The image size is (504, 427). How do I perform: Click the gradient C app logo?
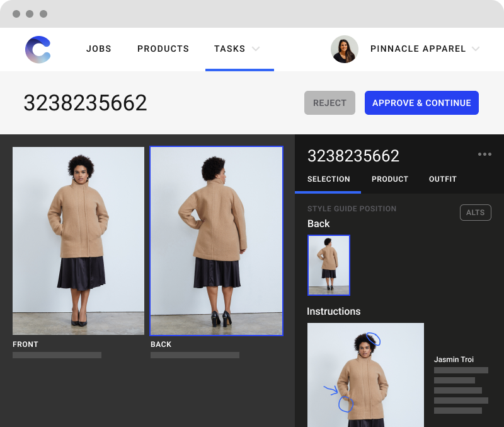point(38,50)
